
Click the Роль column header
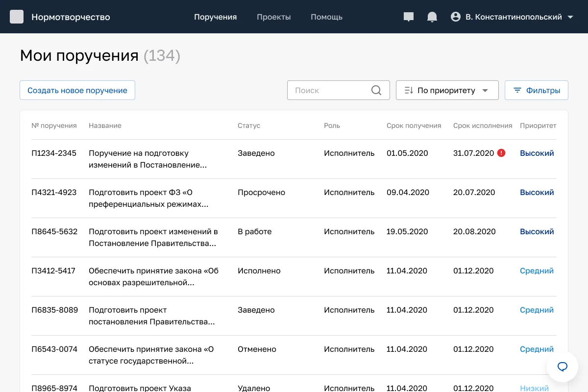click(332, 125)
